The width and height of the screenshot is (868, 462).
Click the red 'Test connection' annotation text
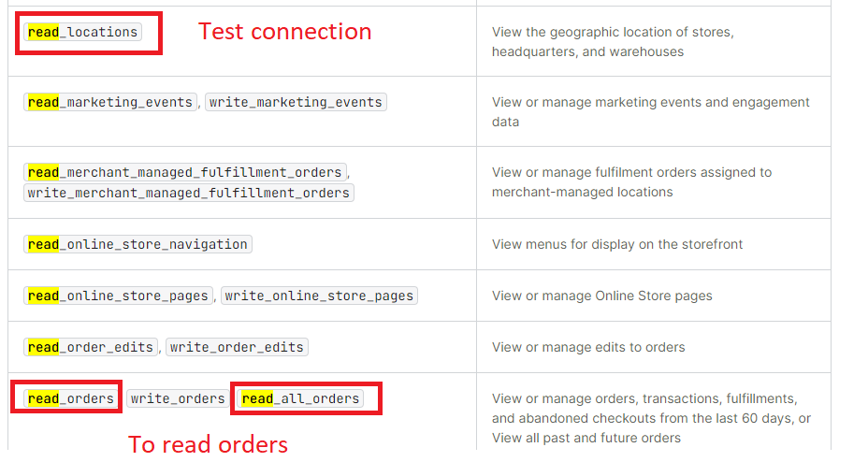pyautogui.click(x=284, y=32)
